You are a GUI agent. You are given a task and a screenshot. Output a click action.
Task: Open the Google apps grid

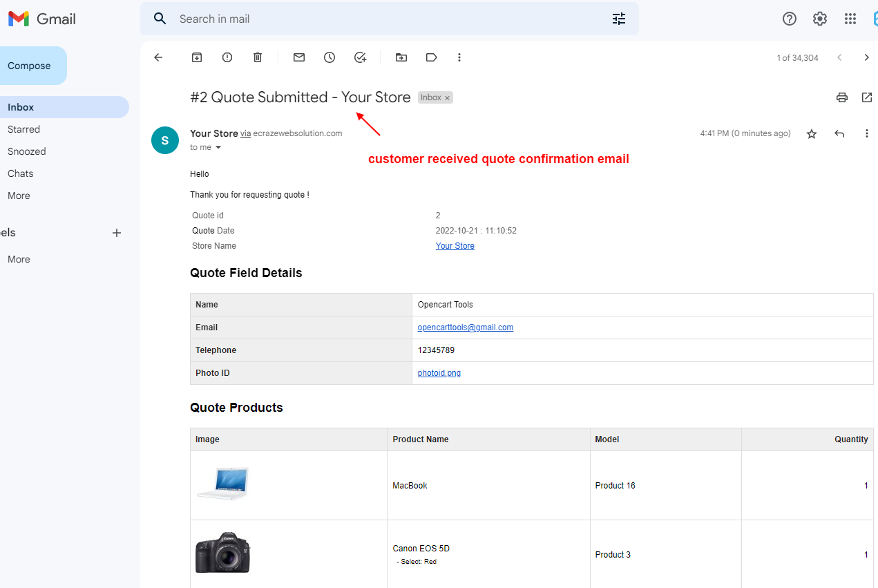click(850, 19)
